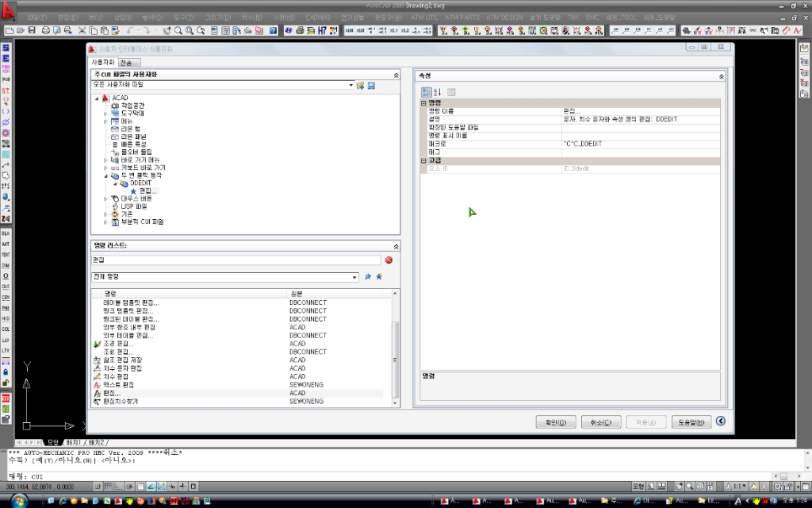The height and width of the screenshot is (508, 812).
Task: Select the LISP 파일 tree item
Action: [133, 206]
